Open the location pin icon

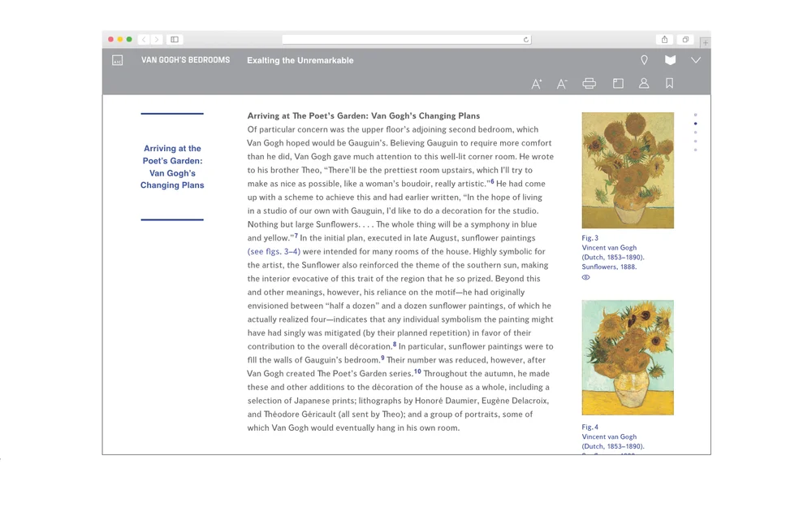point(644,60)
